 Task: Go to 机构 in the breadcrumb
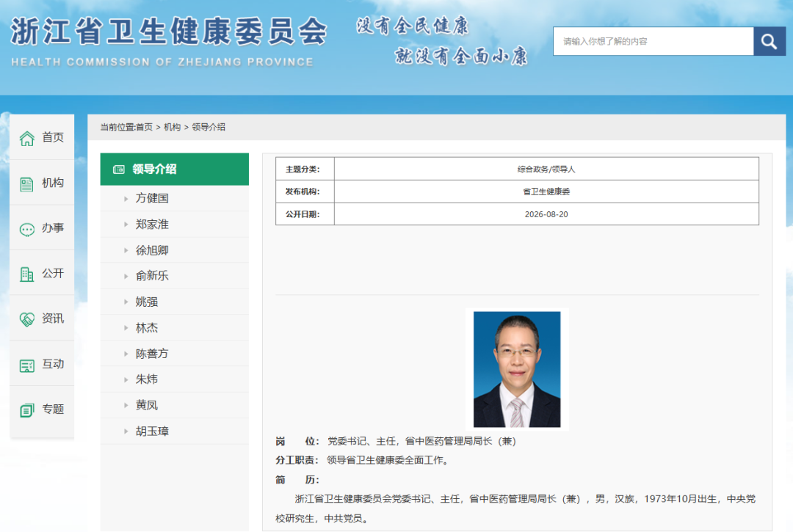coord(172,127)
